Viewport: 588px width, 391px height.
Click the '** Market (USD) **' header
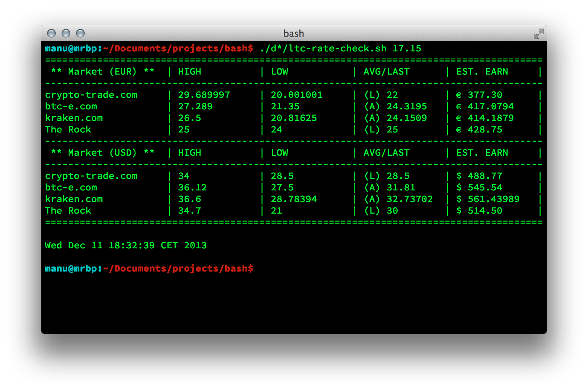click(103, 153)
